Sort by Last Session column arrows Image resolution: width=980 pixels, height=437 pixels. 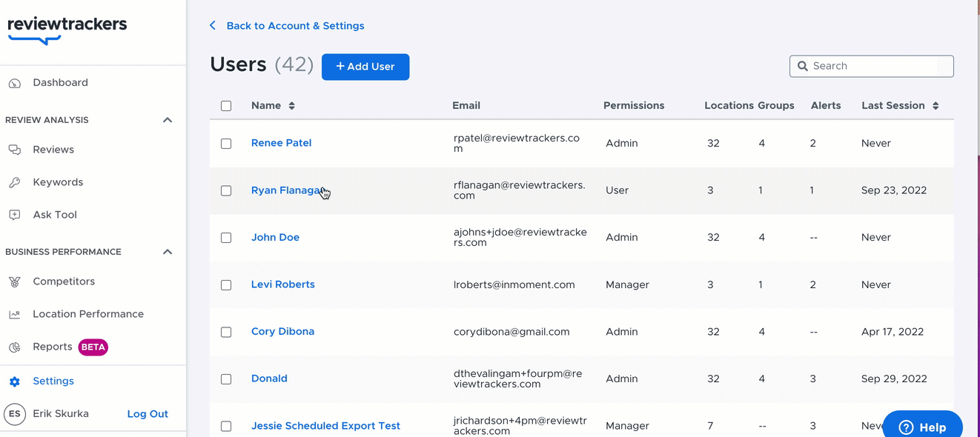[x=936, y=106]
